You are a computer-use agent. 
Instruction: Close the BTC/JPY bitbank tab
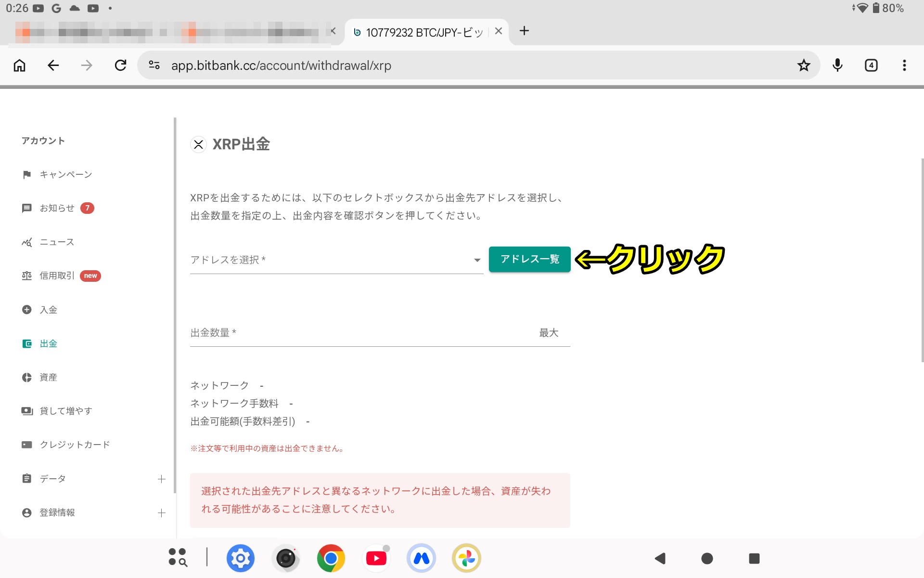tap(499, 31)
